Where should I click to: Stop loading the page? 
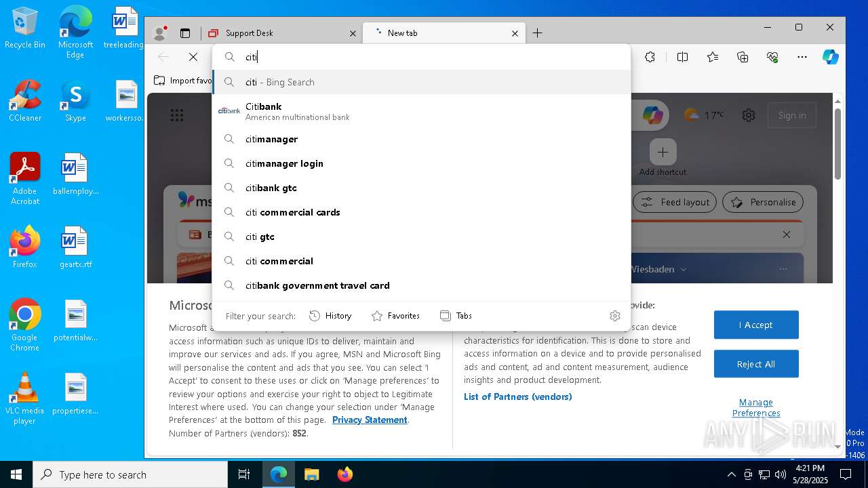pyautogui.click(x=193, y=57)
